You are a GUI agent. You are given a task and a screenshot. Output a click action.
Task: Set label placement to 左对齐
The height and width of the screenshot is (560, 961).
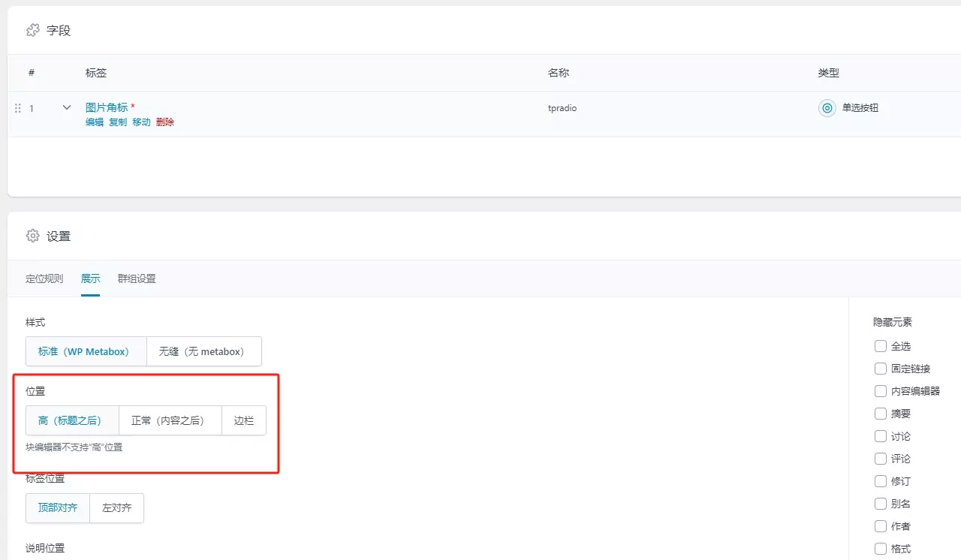click(116, 507)
